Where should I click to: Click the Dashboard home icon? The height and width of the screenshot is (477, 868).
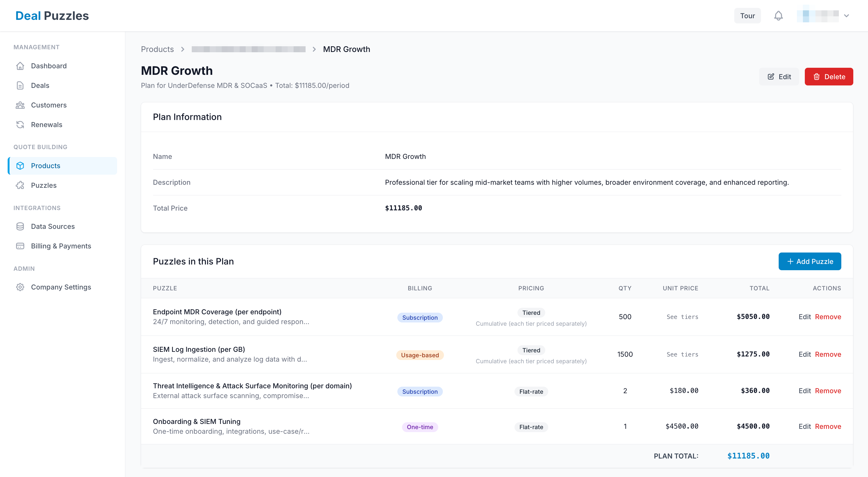pos(20,66)
